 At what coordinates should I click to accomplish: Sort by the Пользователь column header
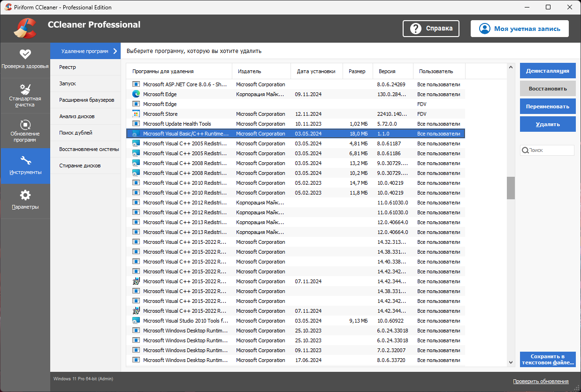click(439, 71)
